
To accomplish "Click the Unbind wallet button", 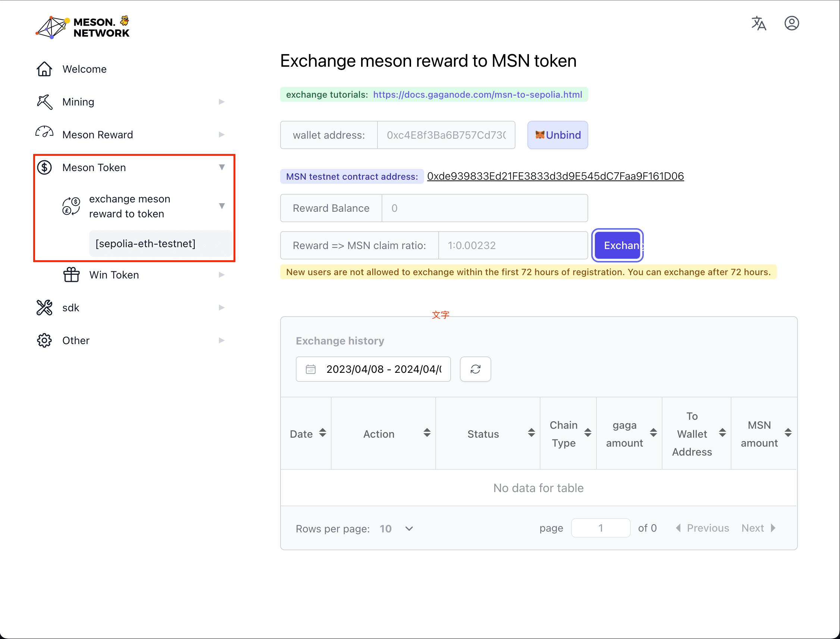I will tap(557, 135).
